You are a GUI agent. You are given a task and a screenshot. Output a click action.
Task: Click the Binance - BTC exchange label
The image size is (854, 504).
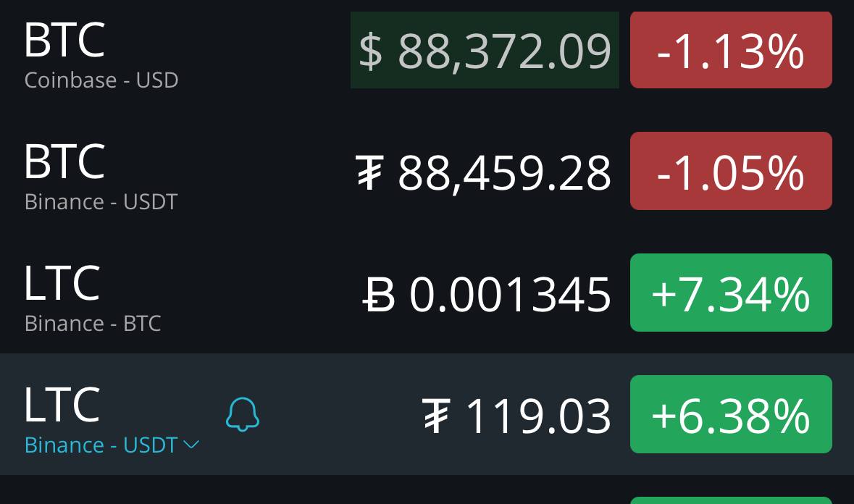coord(93,324)
